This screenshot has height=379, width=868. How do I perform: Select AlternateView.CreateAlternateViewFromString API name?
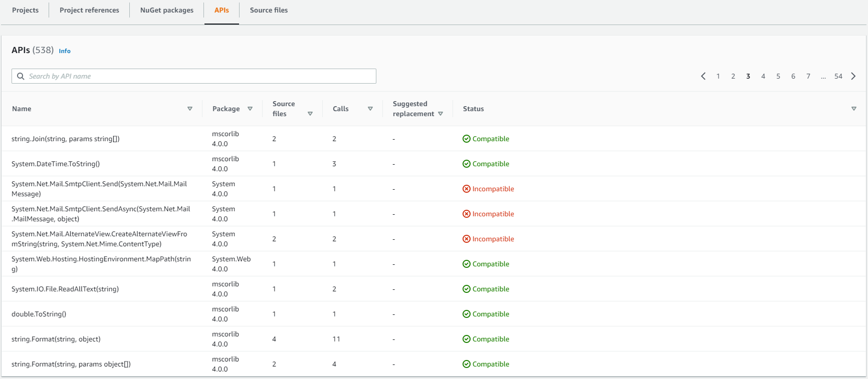pyautogui.click(x=99, y=239)
